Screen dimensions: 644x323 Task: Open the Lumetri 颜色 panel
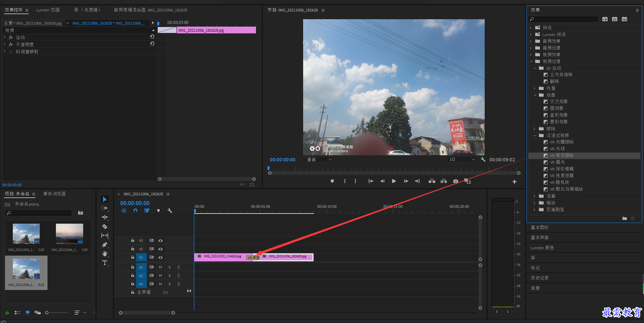point(542,248)
